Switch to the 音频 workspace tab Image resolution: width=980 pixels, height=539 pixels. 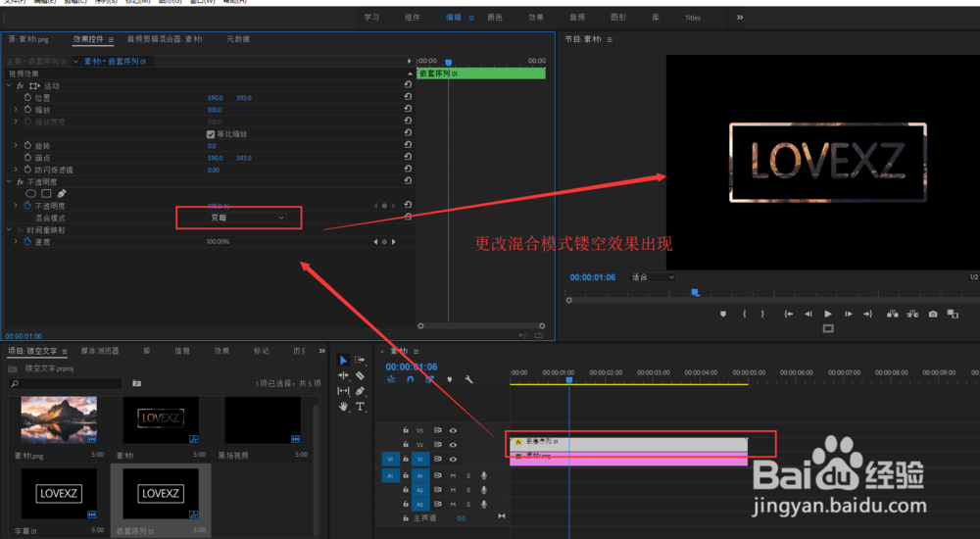[x=577, y=18]
